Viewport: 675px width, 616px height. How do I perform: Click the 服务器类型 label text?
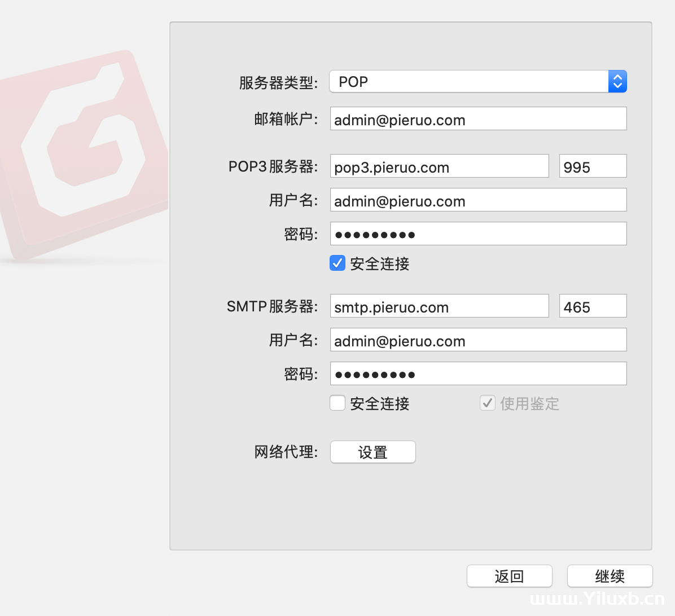click(x=278, y=83)
